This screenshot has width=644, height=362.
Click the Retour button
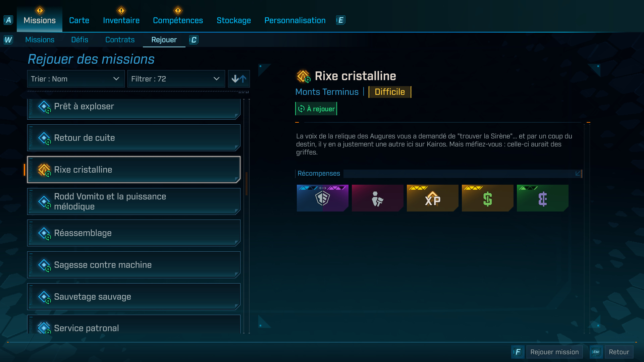coord(619,352)
